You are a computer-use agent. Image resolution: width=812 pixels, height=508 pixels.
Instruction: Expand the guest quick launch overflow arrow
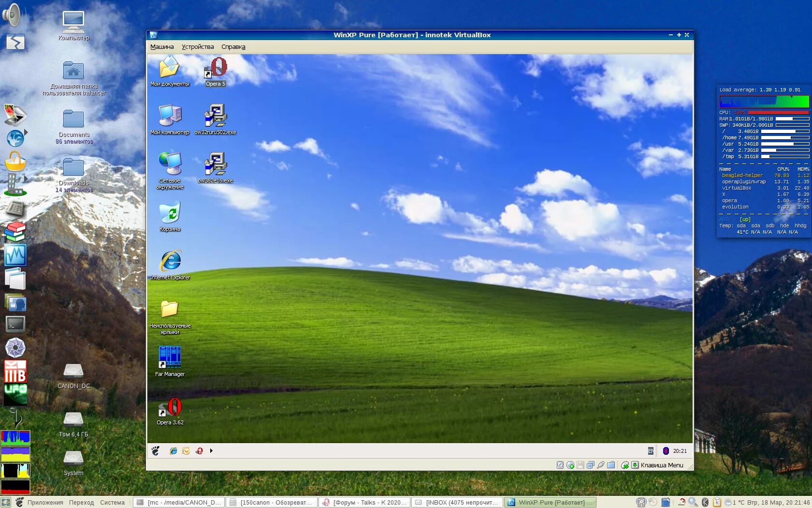[211, 451]
